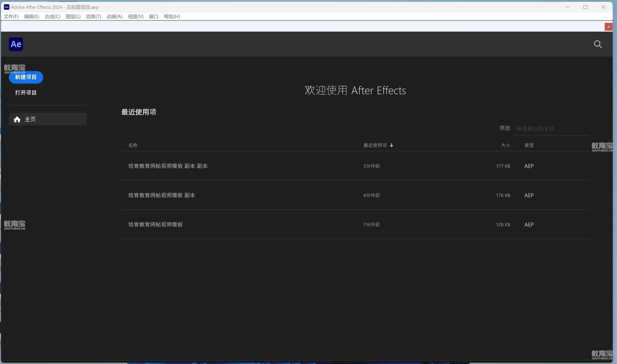
Task: Open the 效果(T) menu
Action: tap(93, 16)
